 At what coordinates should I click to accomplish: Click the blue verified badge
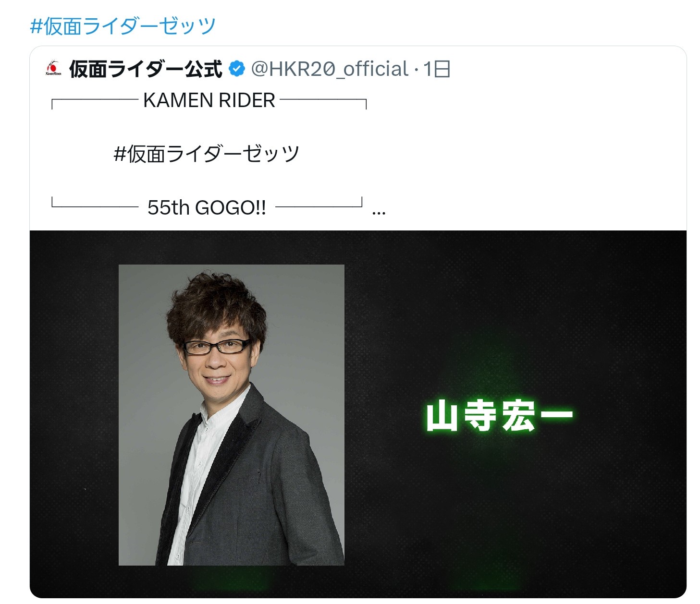click(x=236, y=69)
